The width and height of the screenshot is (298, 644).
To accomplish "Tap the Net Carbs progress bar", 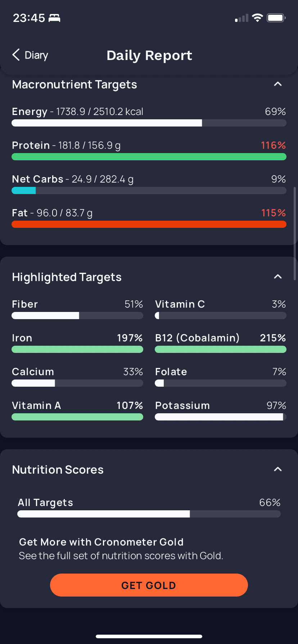I will pos(149,190).
